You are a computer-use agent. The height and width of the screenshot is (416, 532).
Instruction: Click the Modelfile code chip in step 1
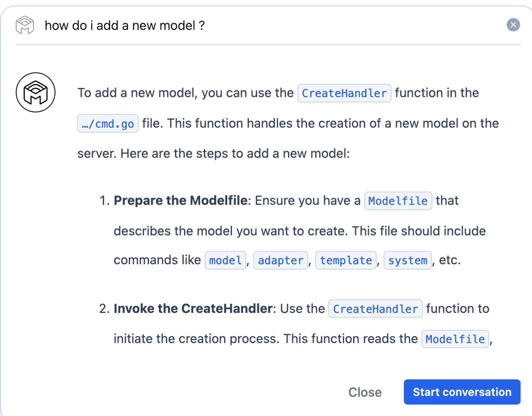point(398,201)
